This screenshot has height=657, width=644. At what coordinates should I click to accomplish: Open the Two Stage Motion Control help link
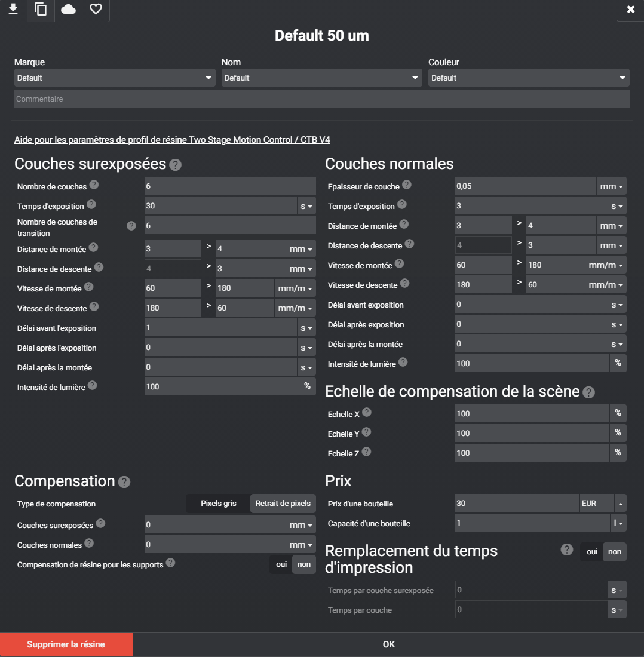click(x=172, y=140)
